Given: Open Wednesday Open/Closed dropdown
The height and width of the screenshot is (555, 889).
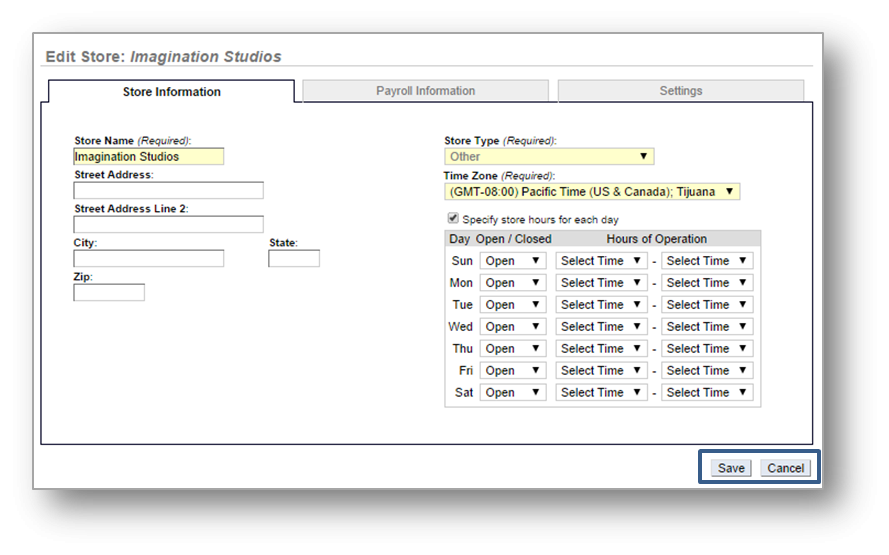Looking at the screenshot, I should click(513, 327).
